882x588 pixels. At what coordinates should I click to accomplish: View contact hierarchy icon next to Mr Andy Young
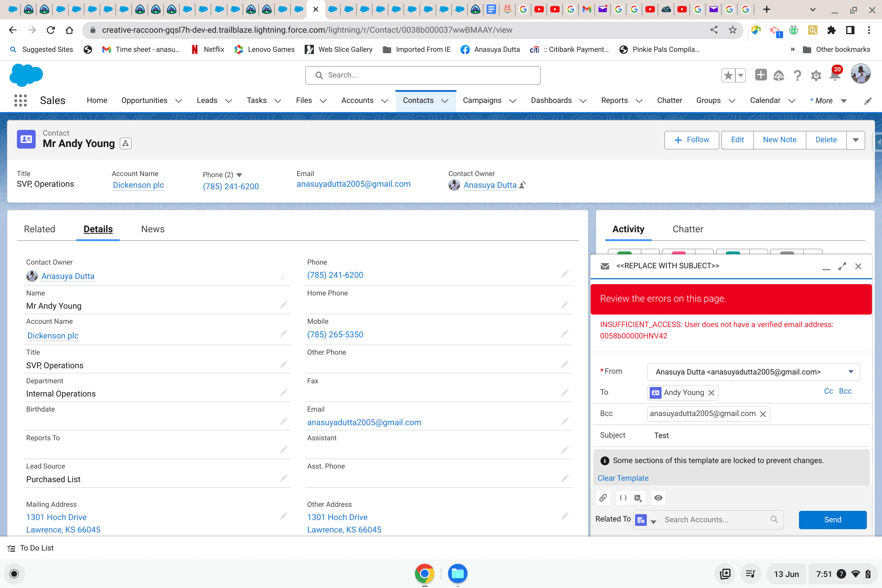126,144
